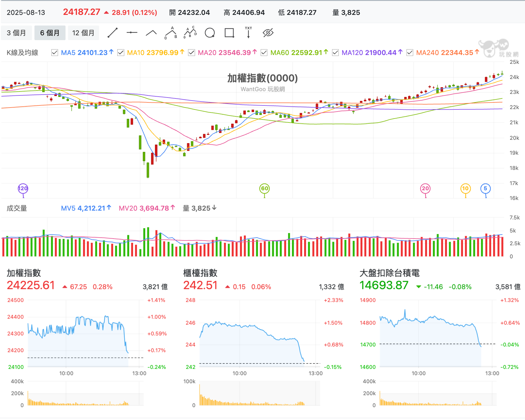Pick the A-B wave drawing tool

pos(171,33)
